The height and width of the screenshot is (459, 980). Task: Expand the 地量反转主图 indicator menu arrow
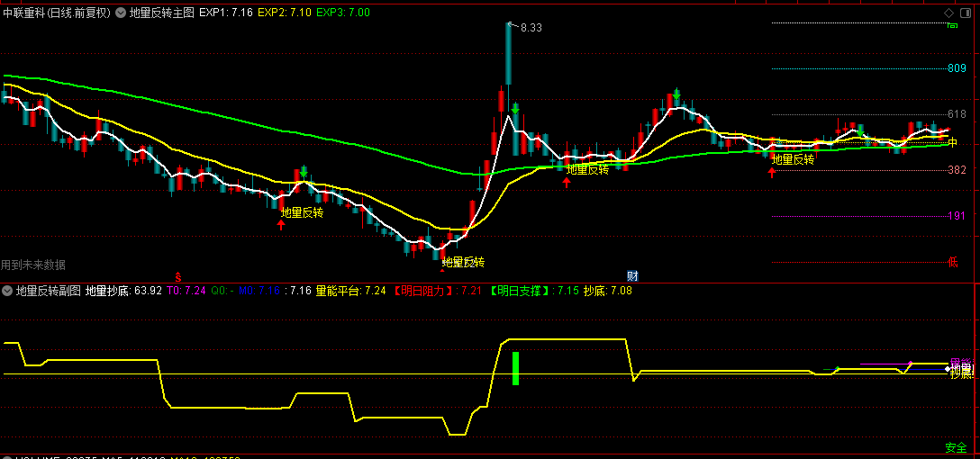120,13
